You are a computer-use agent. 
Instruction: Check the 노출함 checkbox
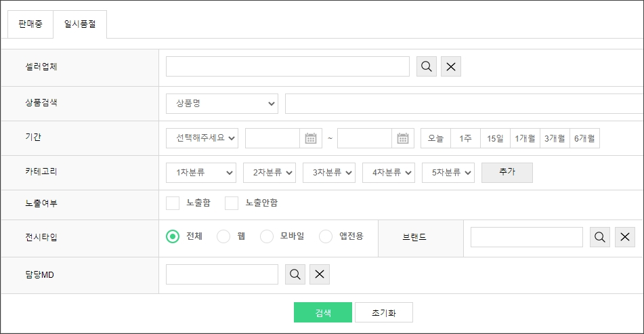173,203
